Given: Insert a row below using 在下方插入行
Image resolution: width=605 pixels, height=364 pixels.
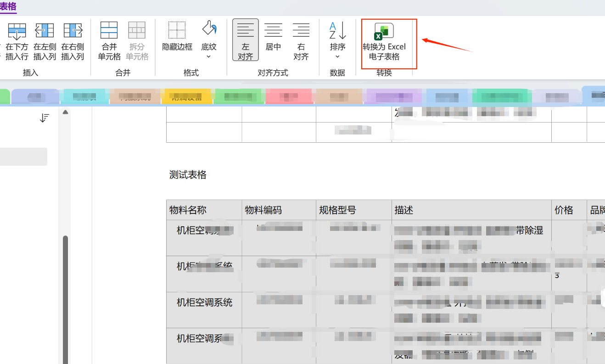Looking at the screenshot, I should pos(17,41).
